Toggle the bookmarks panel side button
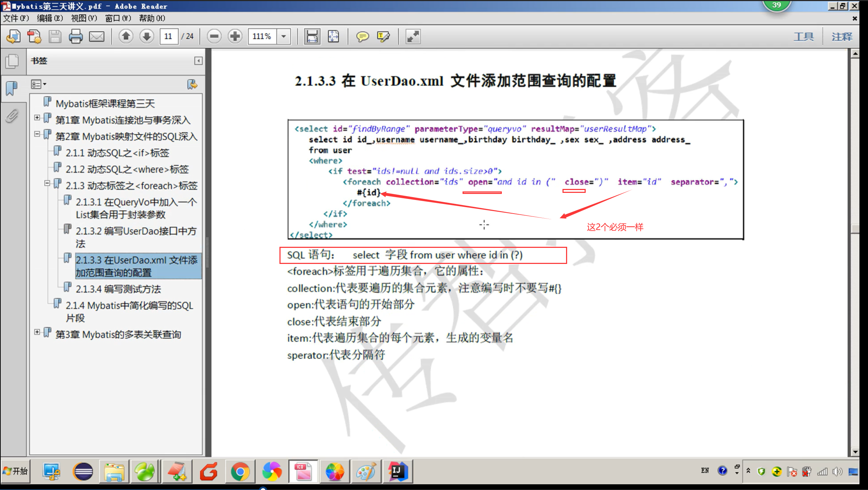Viewport: 868px width, 490px height. 12,88
